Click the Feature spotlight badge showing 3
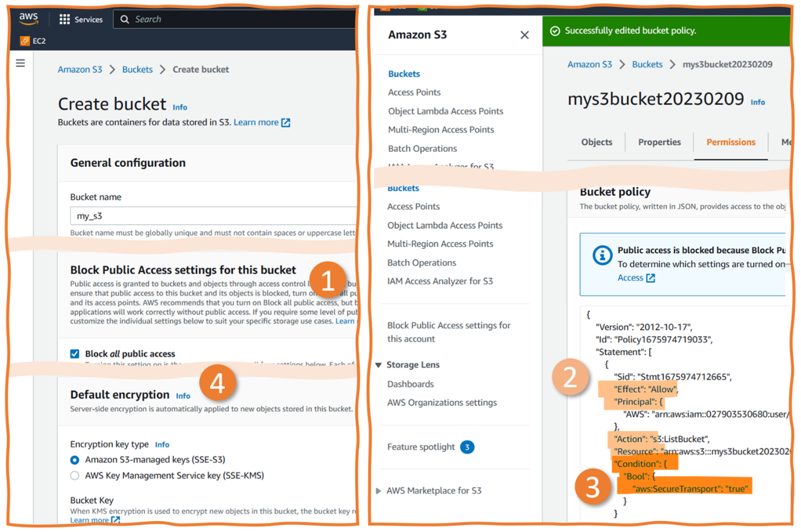This screenshot has height=532, width=801. (467, 447)
